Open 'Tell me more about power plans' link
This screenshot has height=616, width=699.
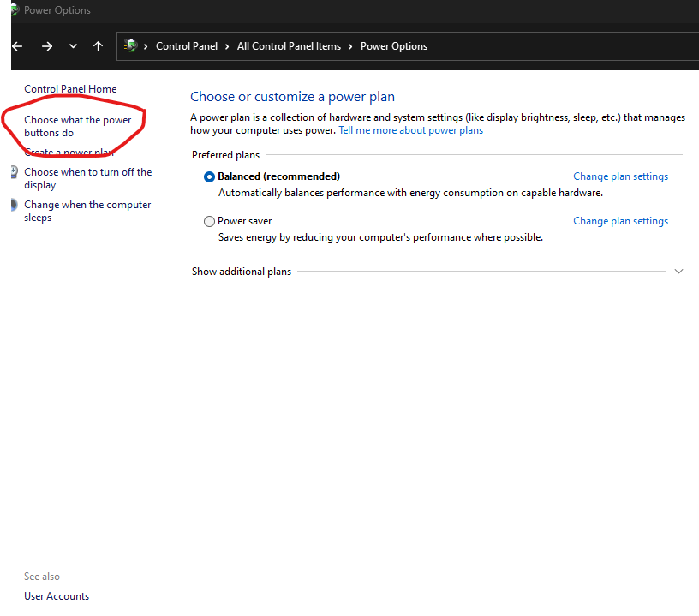tap(410, 130)
